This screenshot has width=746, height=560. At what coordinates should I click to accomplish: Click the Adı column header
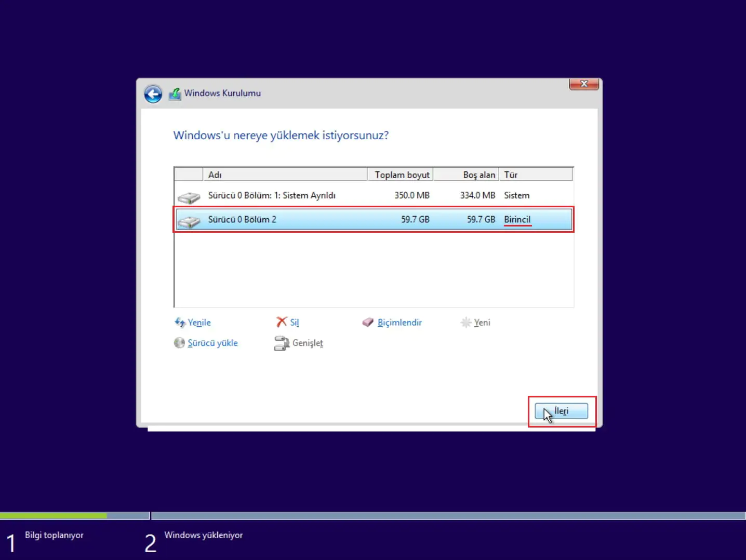click(x=215, y=175)
